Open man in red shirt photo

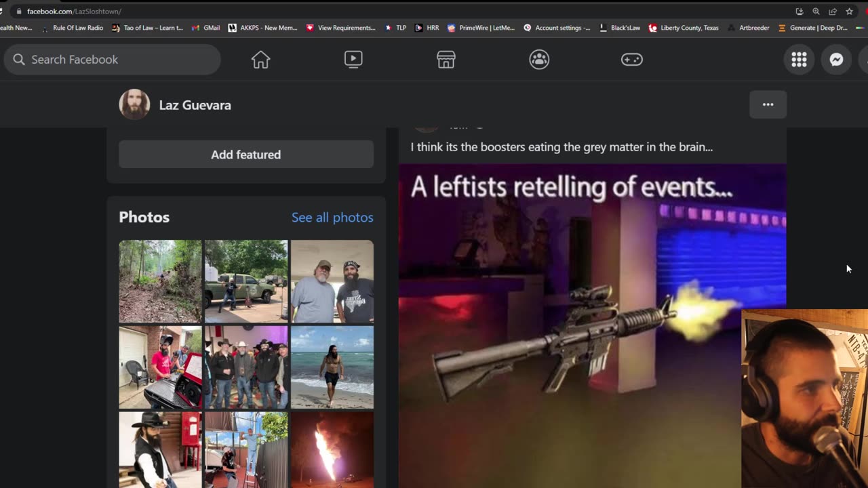[x=160, y=367]
